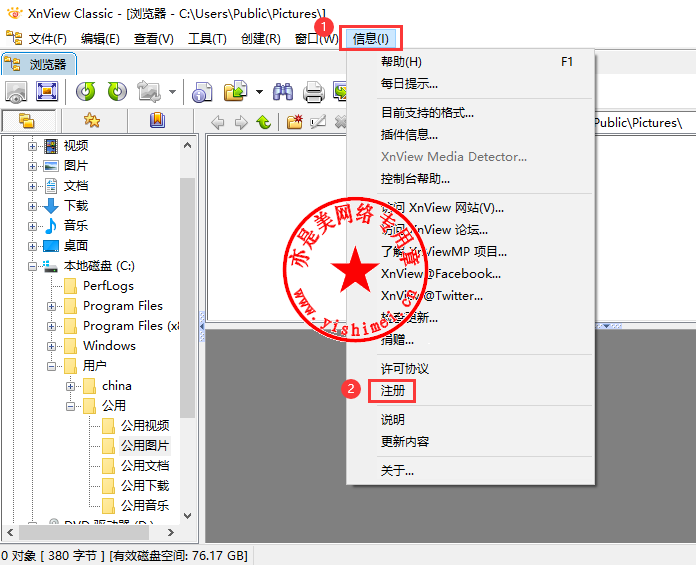
Task: Select the 公用音乐 folder
Action: [x=145, y=506]
